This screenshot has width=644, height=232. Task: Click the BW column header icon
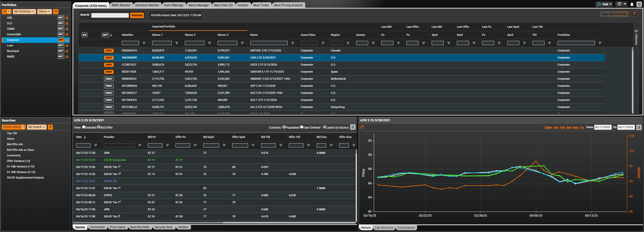click(x=85, y=35)
